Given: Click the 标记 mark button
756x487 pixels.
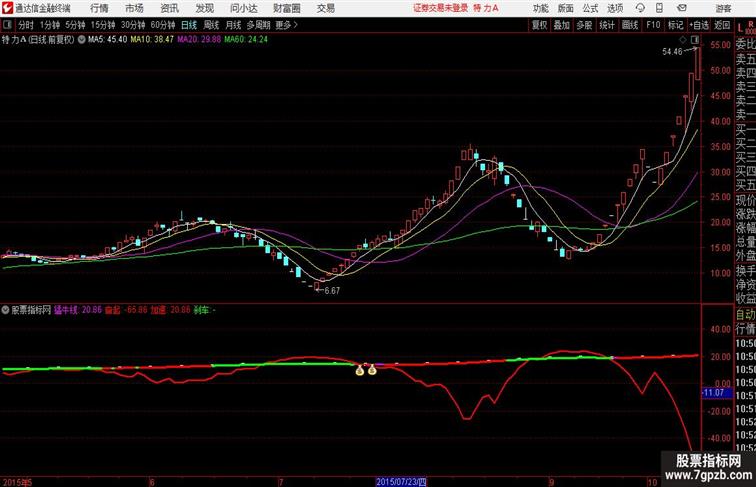Looking at the screenshot, I should [x=675, y=25].
